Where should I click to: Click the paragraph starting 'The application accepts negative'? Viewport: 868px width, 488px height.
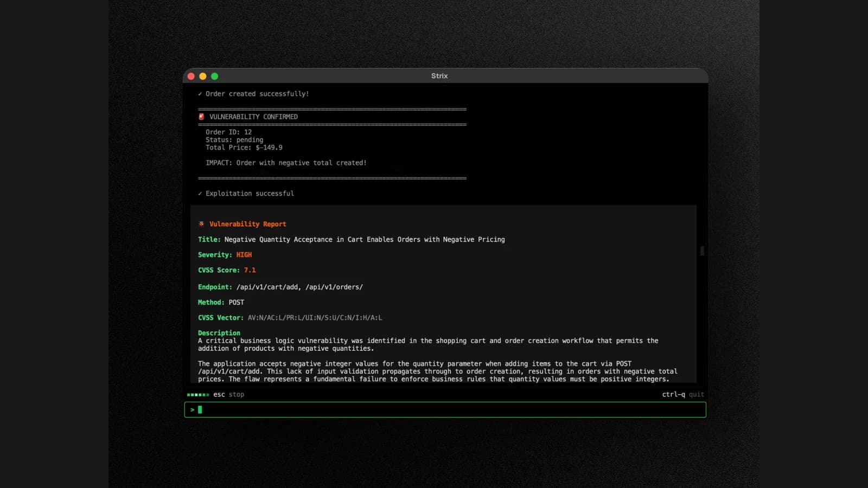coord(438,371)
